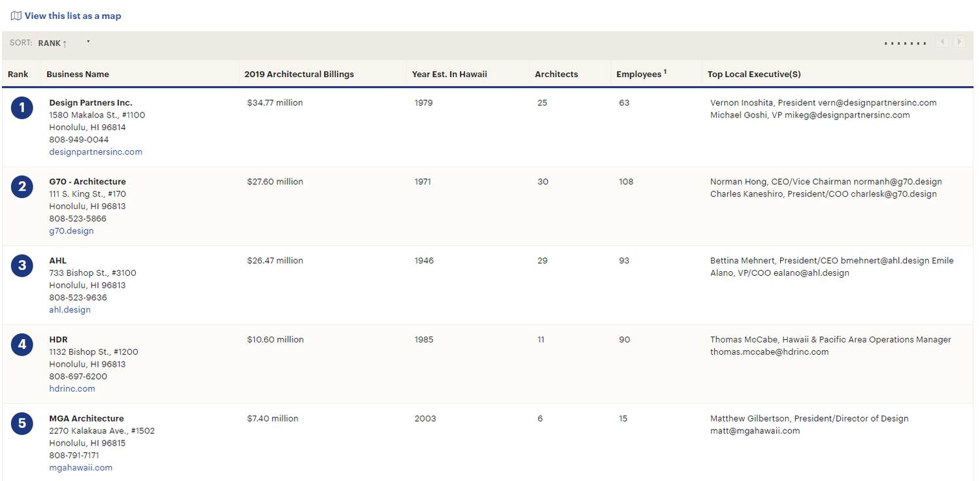980x481 pixels.
Task: Click phone number 808-523-9636
Action: [78, 297]
